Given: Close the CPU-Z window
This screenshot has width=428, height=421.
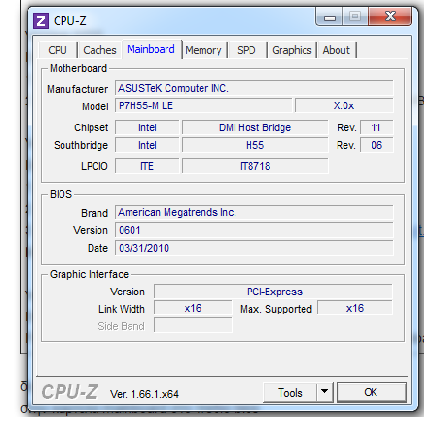Looking at the screenshot, I should 390,17.
